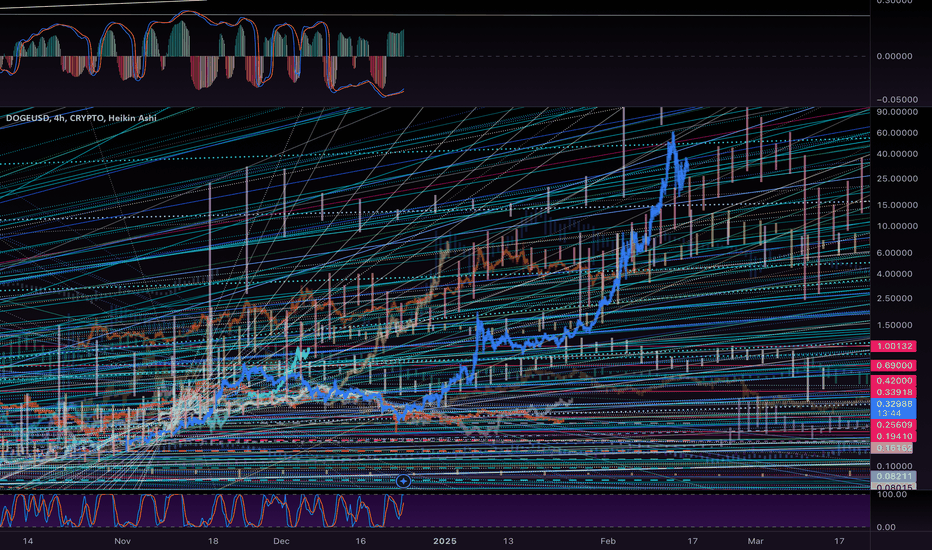Click the DOGEUSD, 4h, CRYPTO, Heikin Ashi title
This screenshot has height=550, width=932.
click(81, 118)
